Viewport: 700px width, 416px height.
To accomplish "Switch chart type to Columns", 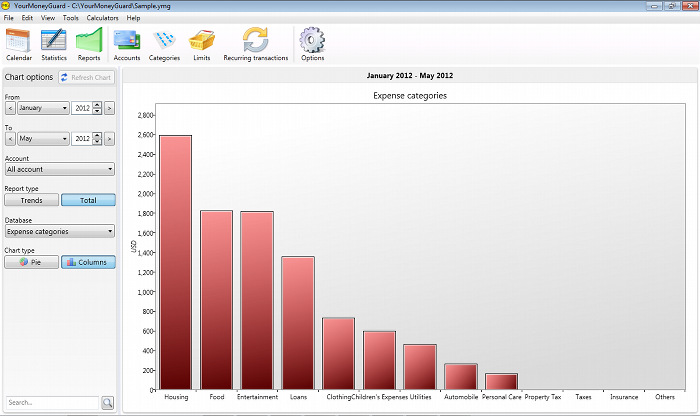I will coord(88,262).
